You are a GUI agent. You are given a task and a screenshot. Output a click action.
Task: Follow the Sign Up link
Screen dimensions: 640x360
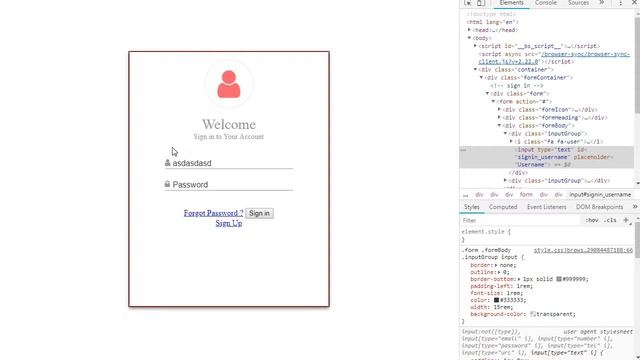[x=229, y=223]
